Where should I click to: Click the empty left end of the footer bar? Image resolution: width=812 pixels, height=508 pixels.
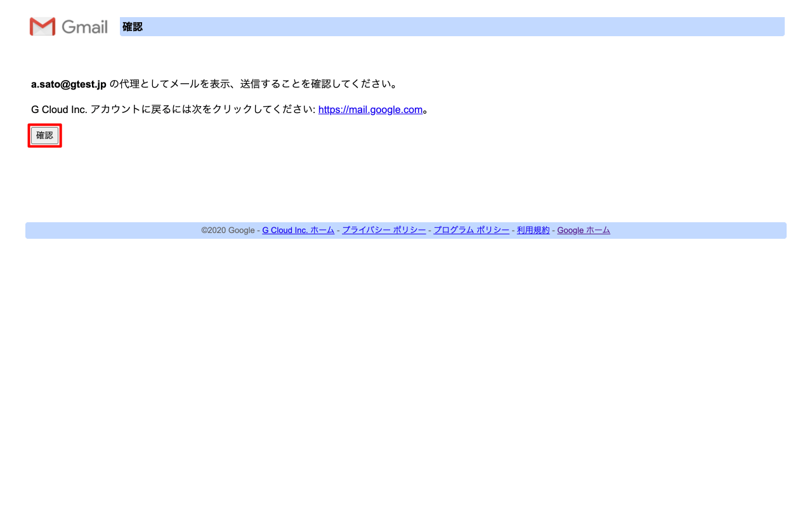tap(95, 231)
